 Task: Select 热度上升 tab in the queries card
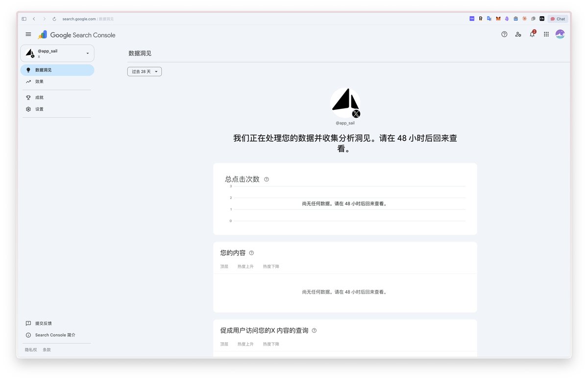point(245,344)
